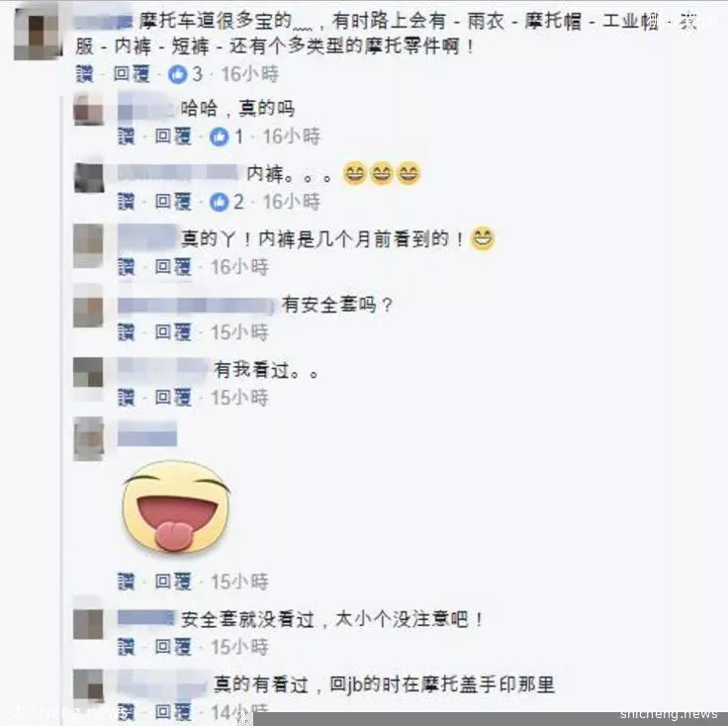Click blurred username of sticker poster
Image resolution: width=728 pixels, height=726 pixels.
147,434
